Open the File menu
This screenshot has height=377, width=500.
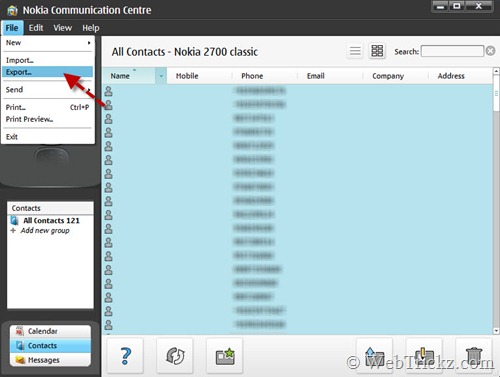click(12, 28)
